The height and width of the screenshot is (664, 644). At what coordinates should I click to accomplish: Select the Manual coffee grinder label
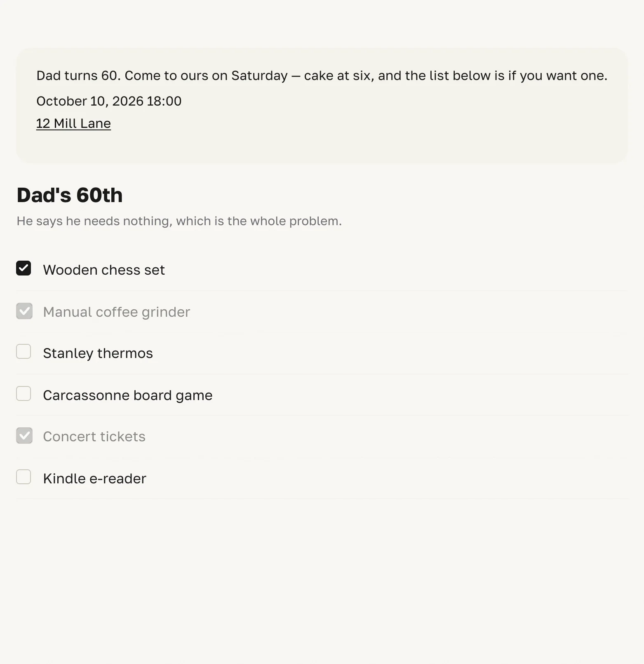click(x=117, y=312)
